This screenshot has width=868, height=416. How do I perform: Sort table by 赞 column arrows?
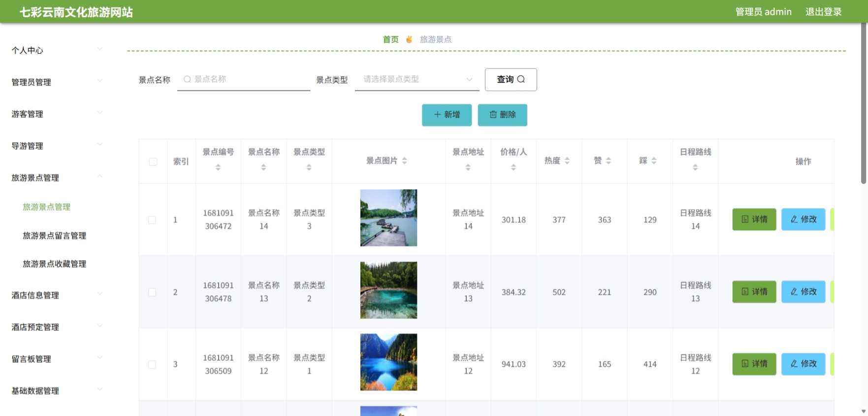tap(609, 161)
